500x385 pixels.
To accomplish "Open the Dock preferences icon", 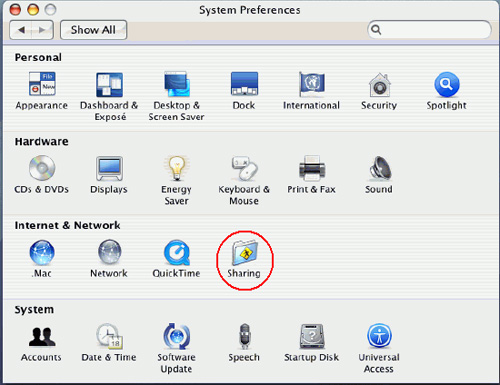I will [x=244, y=84].
